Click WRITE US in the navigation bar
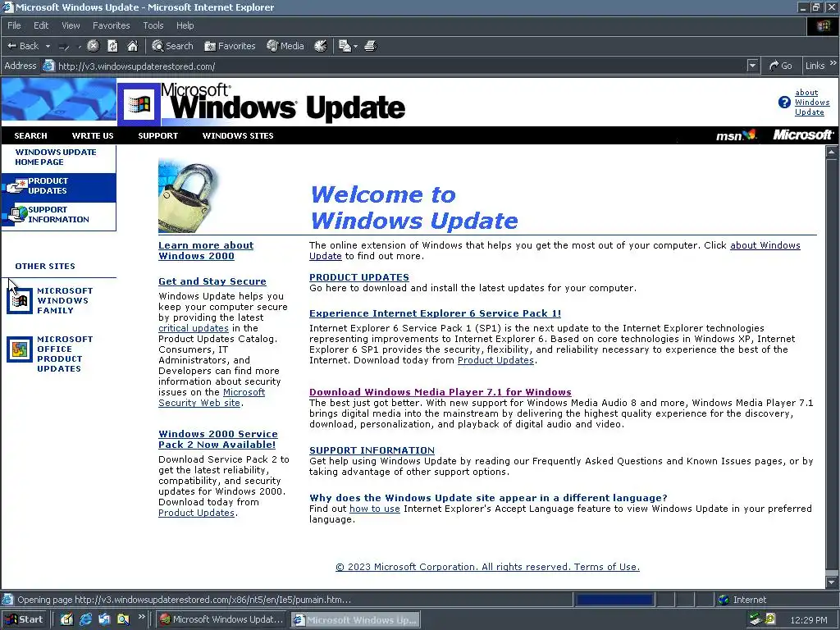This screenshot has height=630, width=840. coord(93,135)
